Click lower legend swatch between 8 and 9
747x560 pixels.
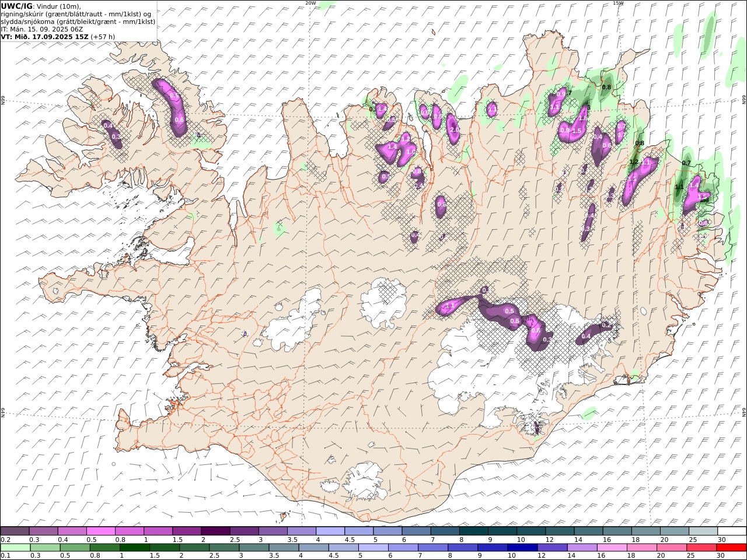[x=463, y=548]
